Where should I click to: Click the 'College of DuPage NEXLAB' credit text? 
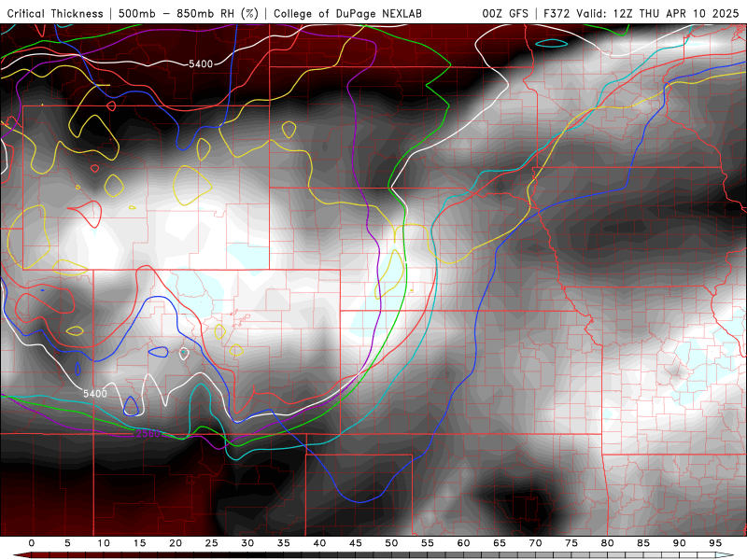tap(347, 14)
